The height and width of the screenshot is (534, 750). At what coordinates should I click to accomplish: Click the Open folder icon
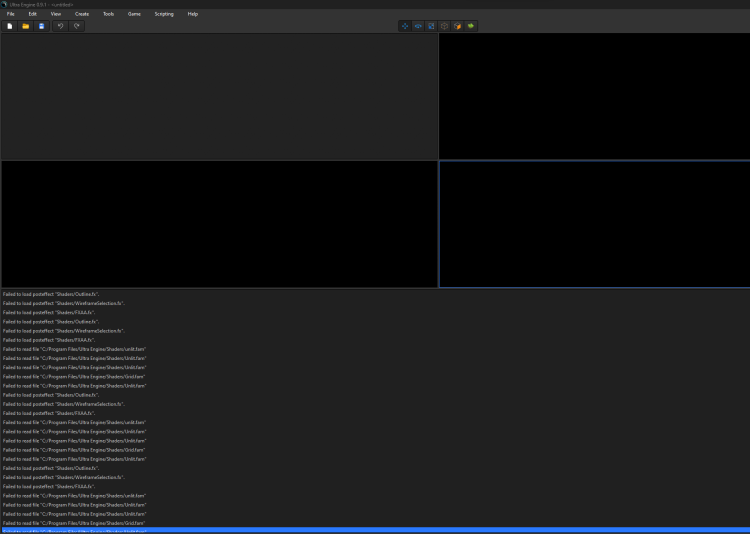click(x=26, y=26)
